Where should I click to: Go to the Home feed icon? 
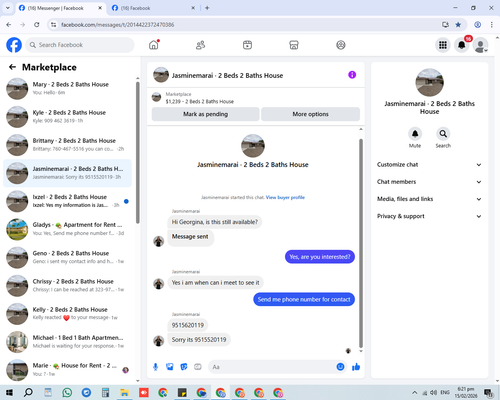pos(154,45)
